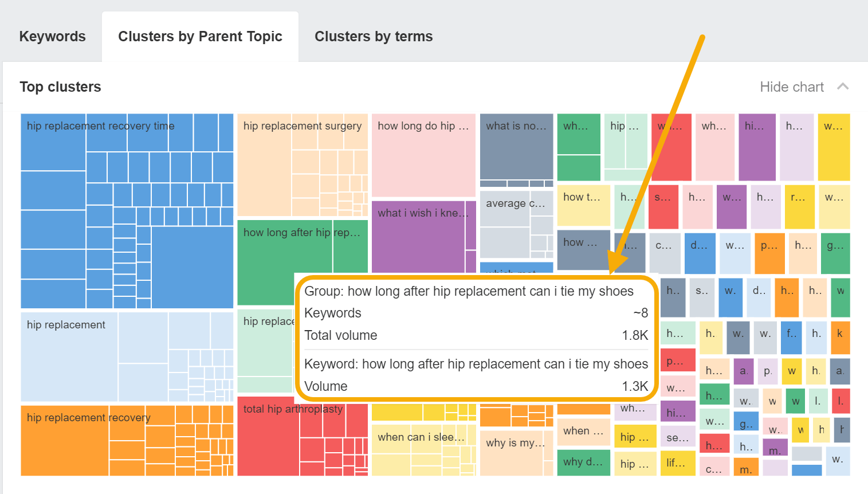This screenshot has height=494, width=868.
Task: Click the light blue 'hip replacement' cluster
Action: tap(69, 355)
